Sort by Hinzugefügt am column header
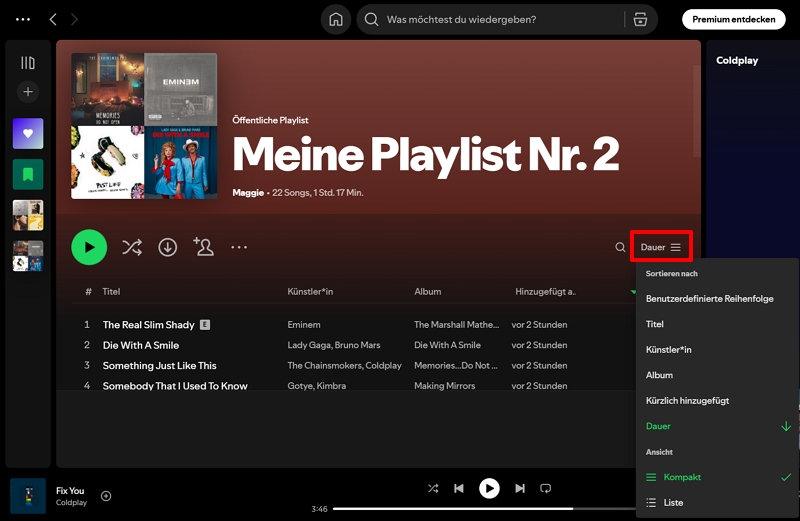800x521 pixels. click(x=545, y=291)
